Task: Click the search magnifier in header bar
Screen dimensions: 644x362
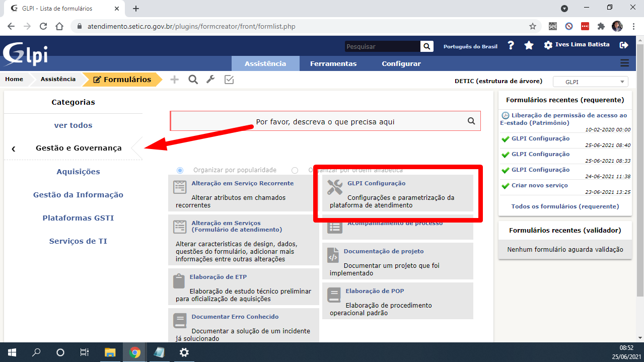Action: tap(427, 46)
